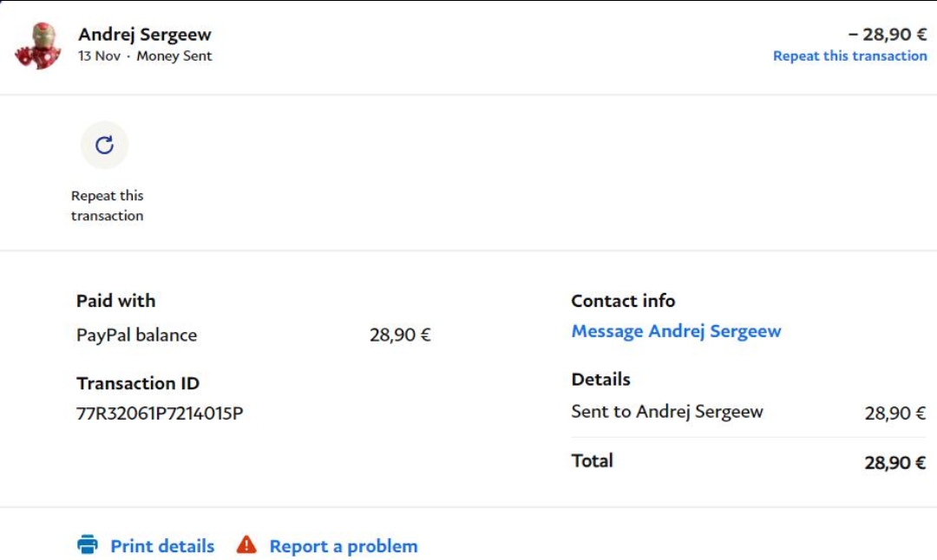Click the circular repeat transaction icon

(104, 145)
